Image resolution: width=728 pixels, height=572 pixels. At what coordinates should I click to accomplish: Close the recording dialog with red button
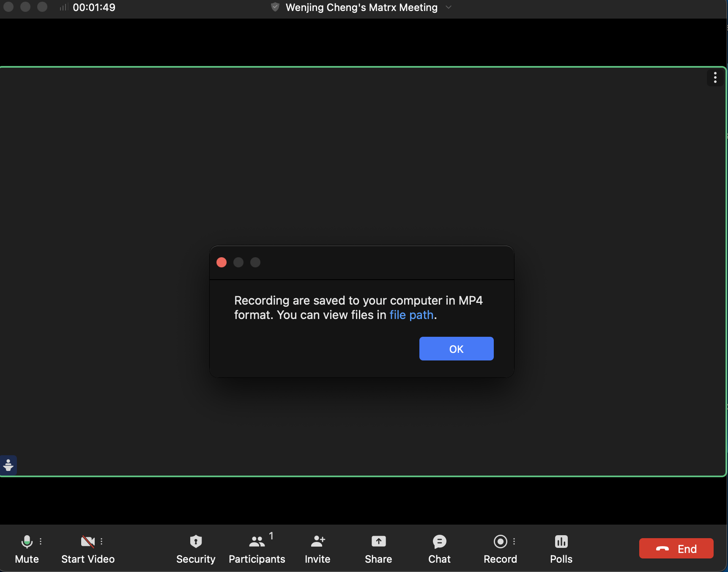222,262
